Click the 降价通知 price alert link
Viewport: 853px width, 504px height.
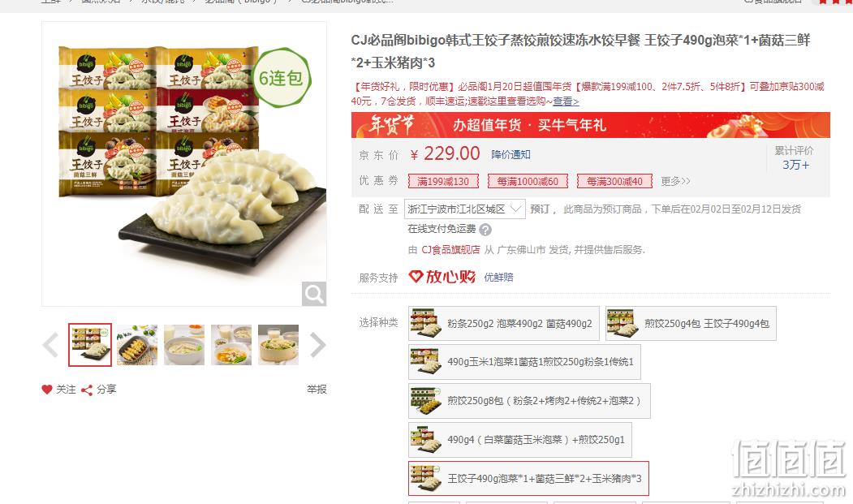point(511,154)
